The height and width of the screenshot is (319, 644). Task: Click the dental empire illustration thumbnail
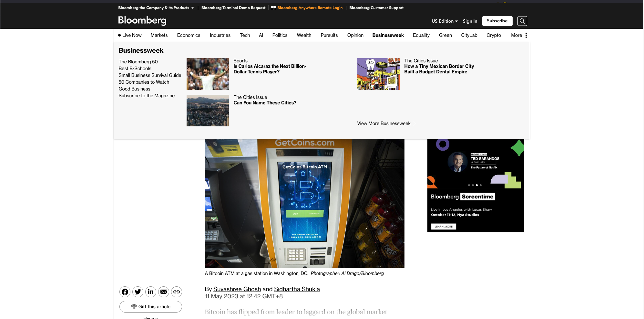(x=378, y=74)
